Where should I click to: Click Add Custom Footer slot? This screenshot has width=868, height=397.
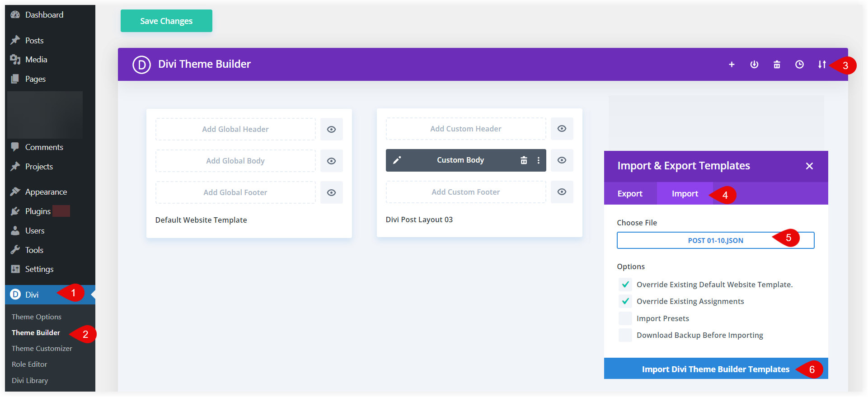pyautogui.click(x=466, y=192)
